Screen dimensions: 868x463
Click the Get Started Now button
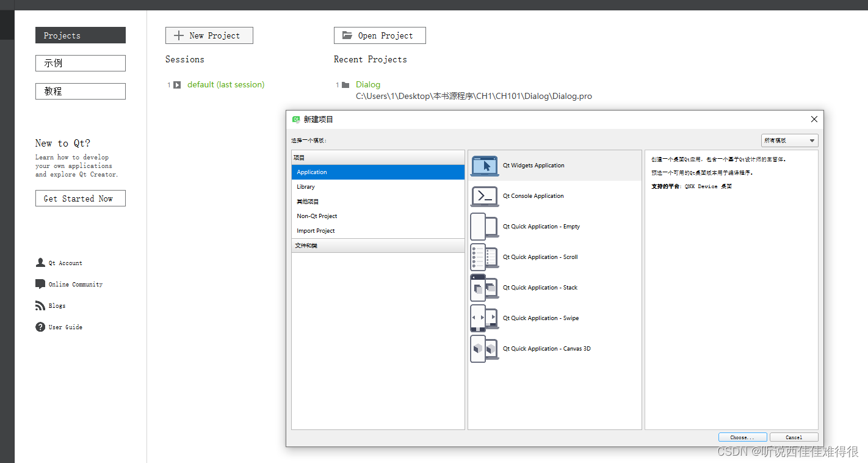[81, 199]
